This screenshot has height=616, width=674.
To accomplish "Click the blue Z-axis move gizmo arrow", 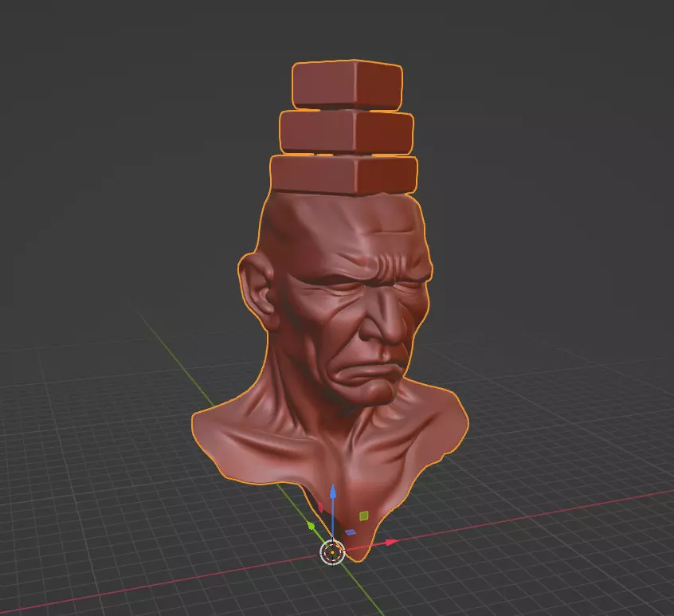I will pos(333,492).
